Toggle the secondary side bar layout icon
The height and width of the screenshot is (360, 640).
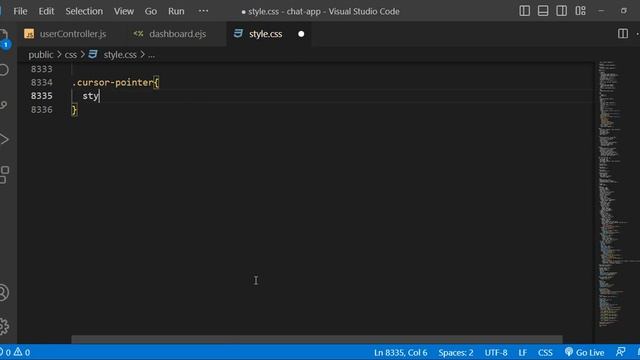[561, 11]
